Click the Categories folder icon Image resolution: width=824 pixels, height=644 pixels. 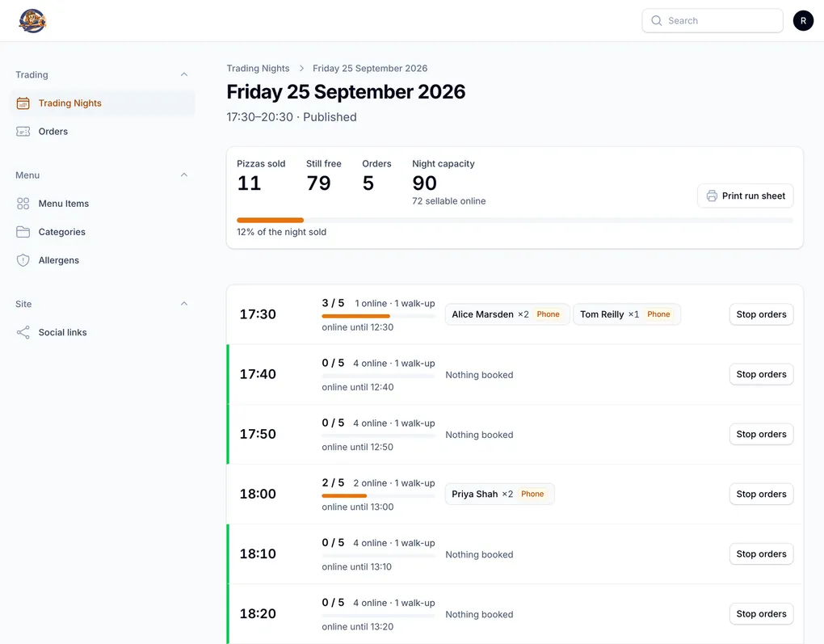pyautogui.click(x=23, y=232)
